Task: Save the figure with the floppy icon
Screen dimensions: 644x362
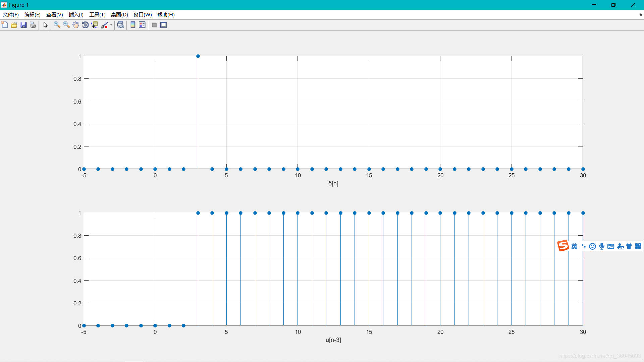Action: pyautogui.click(x=23, y=25)
